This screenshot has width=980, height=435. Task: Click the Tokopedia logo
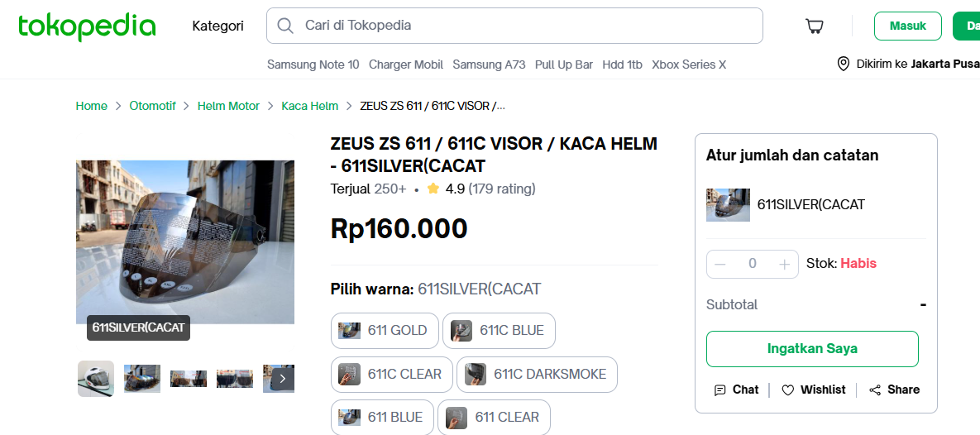click(87, 26)
